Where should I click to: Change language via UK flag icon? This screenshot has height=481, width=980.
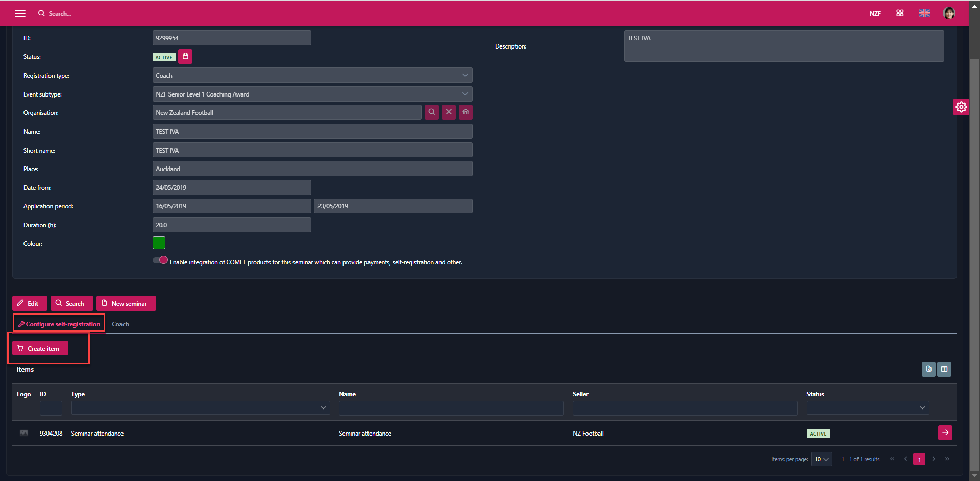tap(924, 13)
